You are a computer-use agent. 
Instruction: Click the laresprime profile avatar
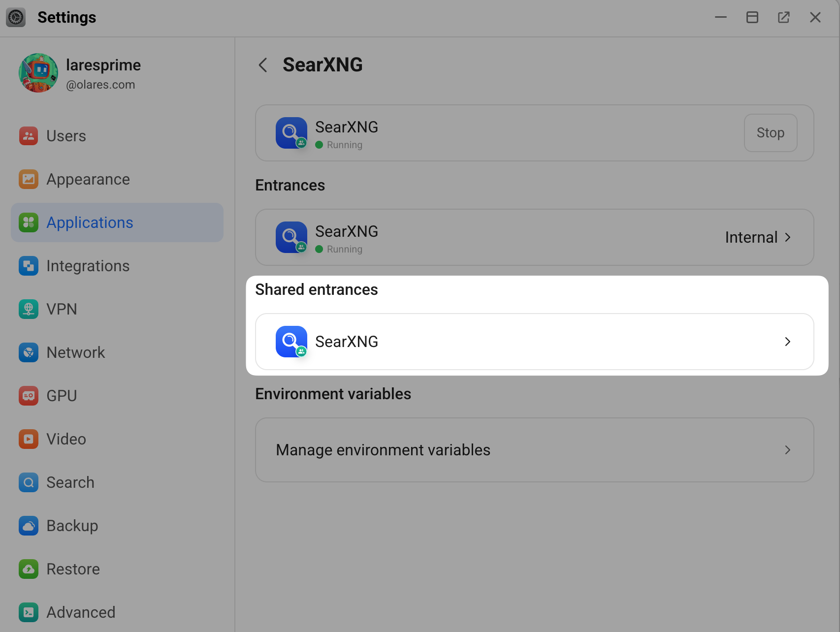pos(38,73)
